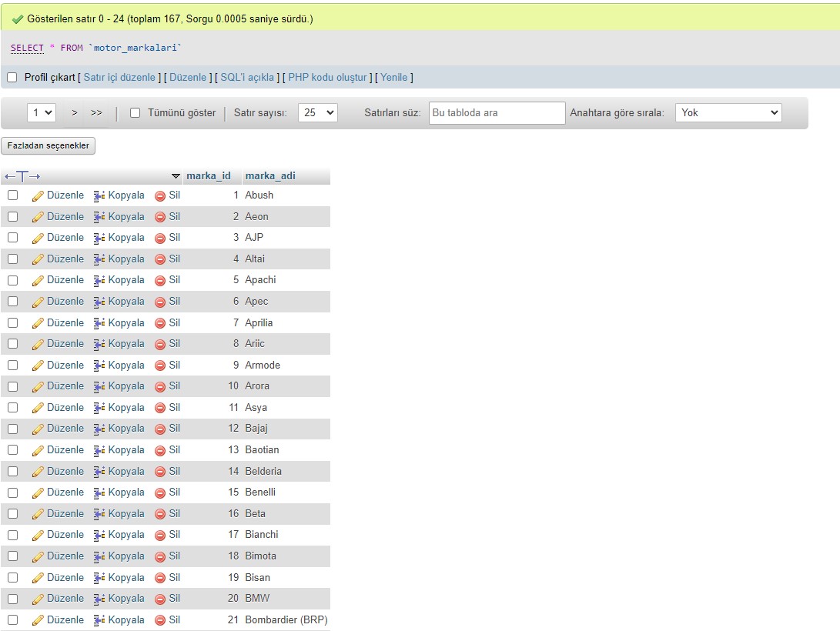This screenshot has width=840, height=631.
Task: Click the red delete icon for Bajaj
Action: [x=159, y=429]
